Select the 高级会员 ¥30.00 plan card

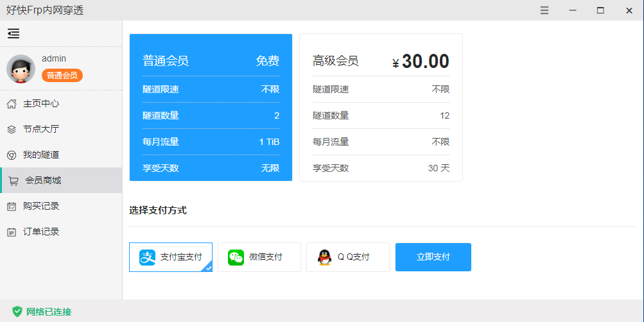pyautogui.click(x=381, y=107)
